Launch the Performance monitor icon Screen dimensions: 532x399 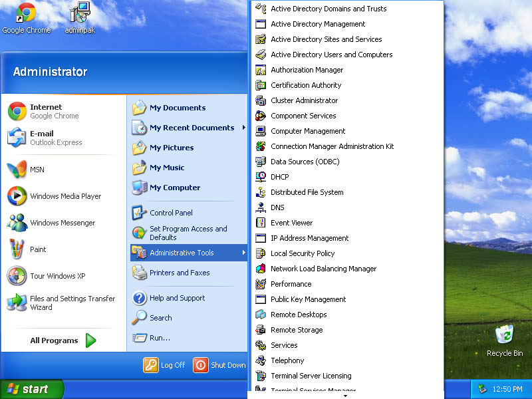[261, 284]
